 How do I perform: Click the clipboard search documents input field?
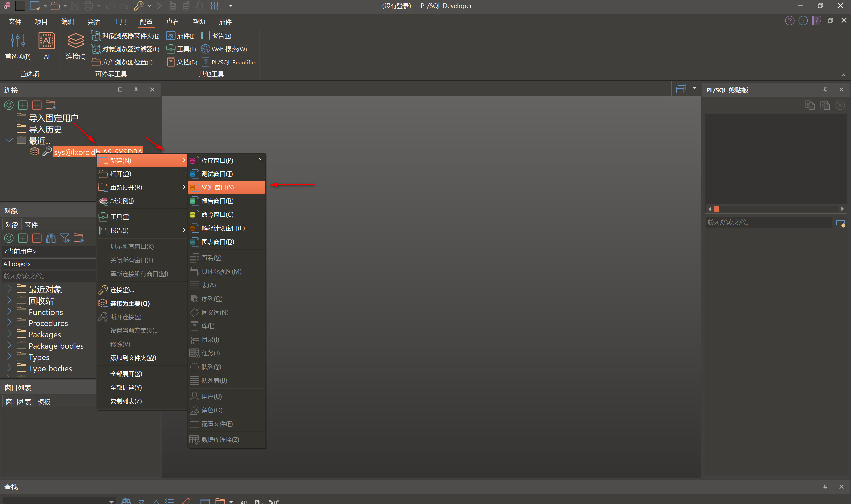768,222
